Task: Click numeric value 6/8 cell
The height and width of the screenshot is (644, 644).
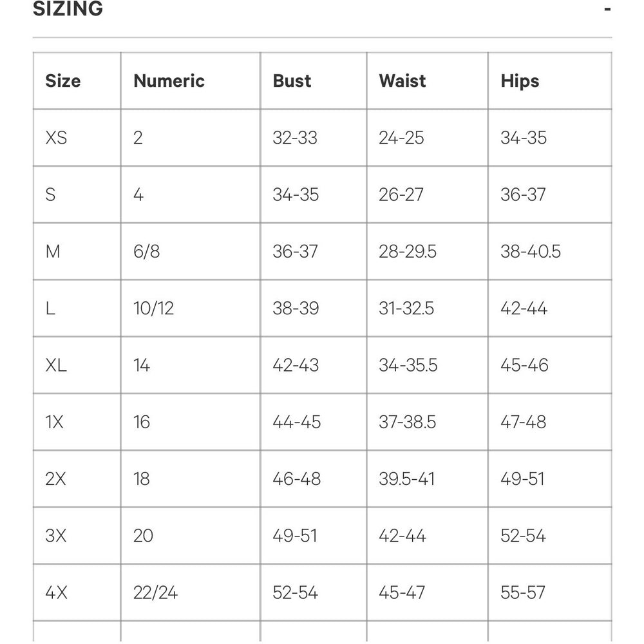Action: [x=147, y=251]
